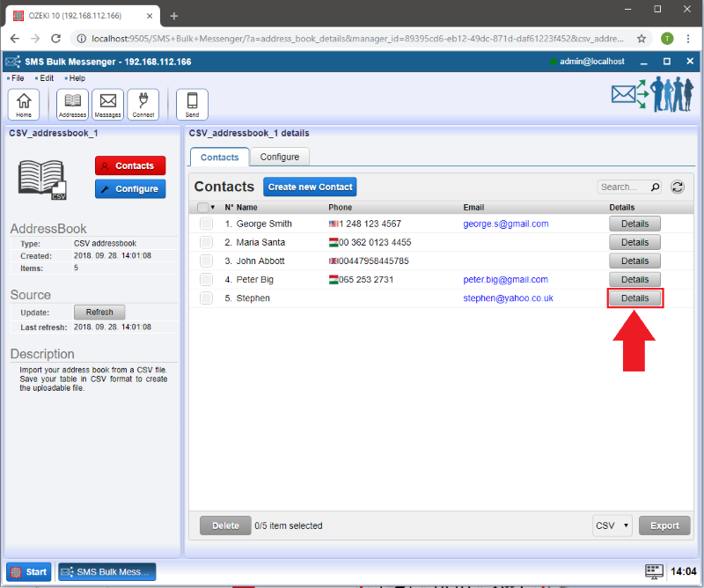Click the Send phone icon
This screenshot has height=588, width=704.
[x=192, y=104]
